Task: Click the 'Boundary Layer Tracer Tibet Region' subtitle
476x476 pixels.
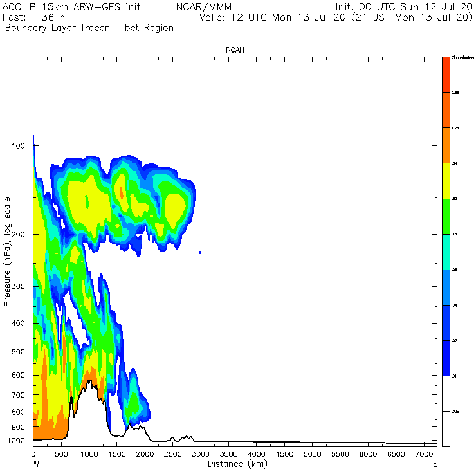Action: point(89,28)
